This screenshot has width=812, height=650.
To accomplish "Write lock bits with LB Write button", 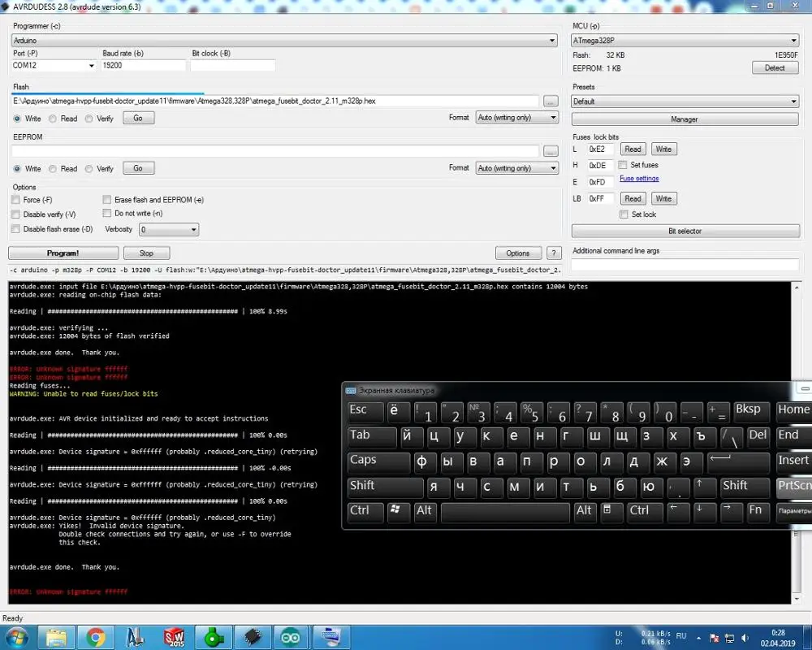I will [x=664, y=198].
